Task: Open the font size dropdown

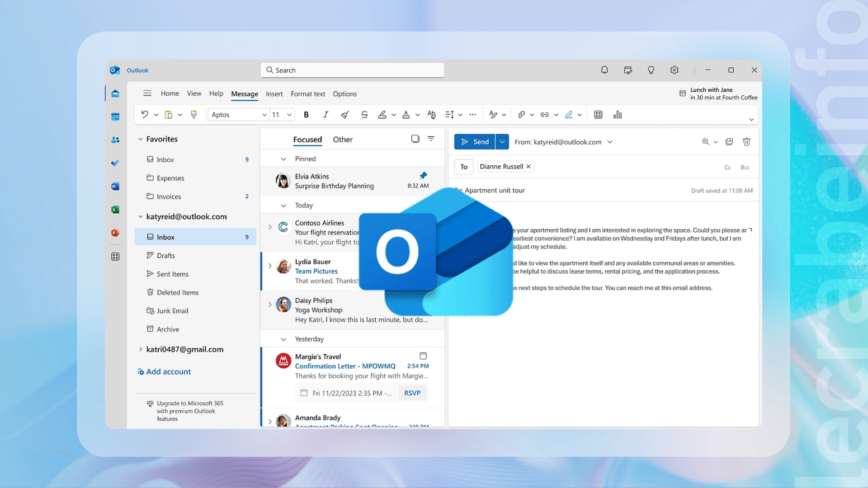Action: [x=282, y=115]
